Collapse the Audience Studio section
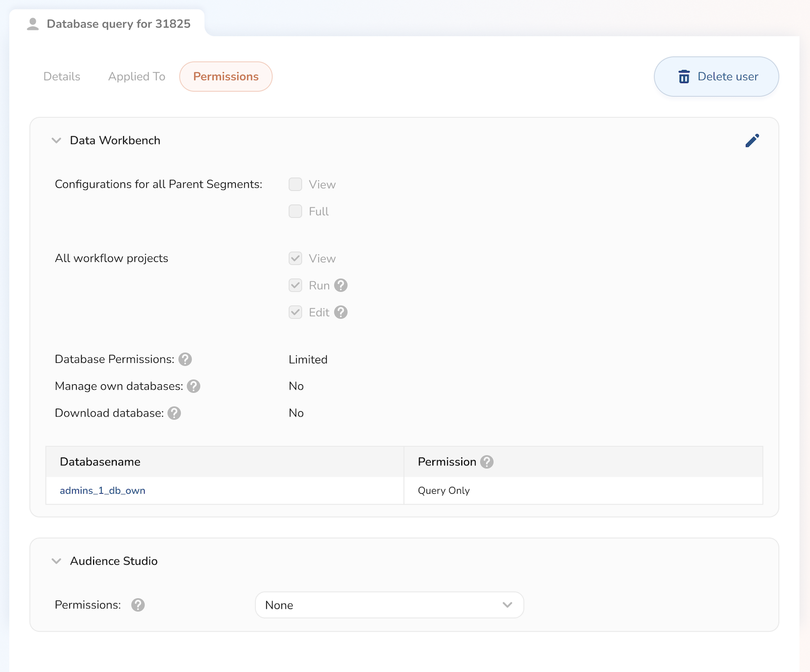The image size is (810, 672). point(56,561)
